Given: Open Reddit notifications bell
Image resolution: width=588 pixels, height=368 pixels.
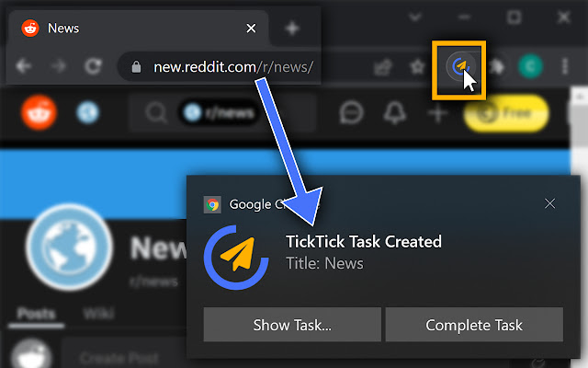Looking at the screenshot, I should point(395,112).
